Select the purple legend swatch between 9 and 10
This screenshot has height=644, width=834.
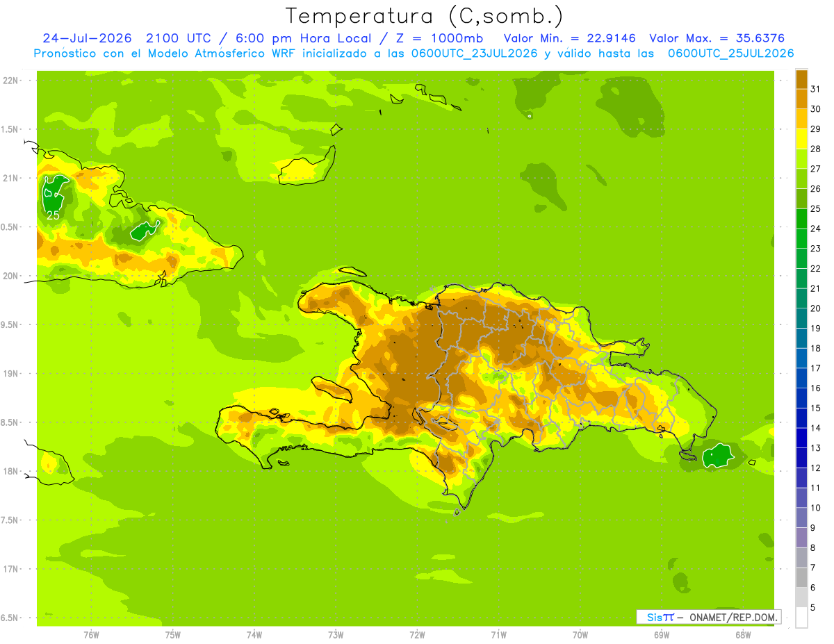pos(801,518)
